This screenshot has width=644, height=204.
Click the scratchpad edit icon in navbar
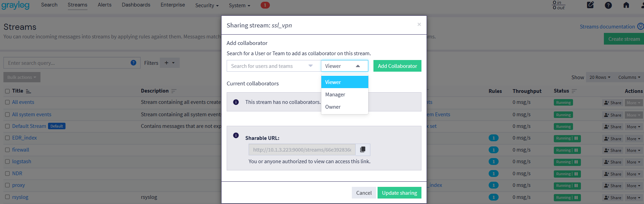tap(590, 5)
